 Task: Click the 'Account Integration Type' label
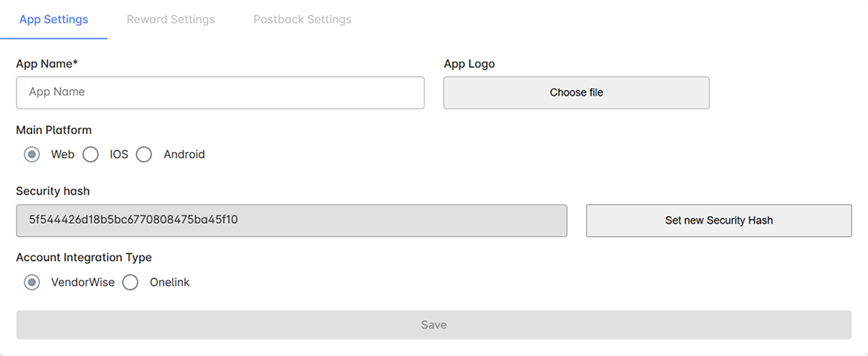pos(84,257)
